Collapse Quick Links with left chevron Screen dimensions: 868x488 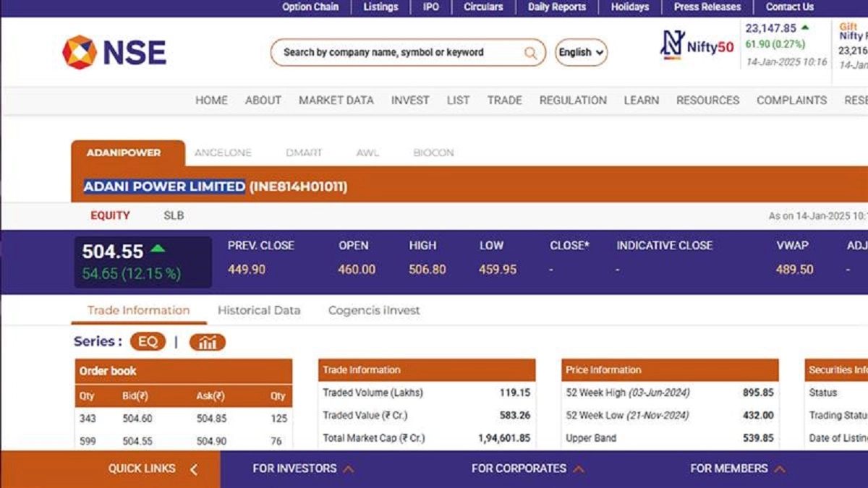pyautogui.click(x=193, y=469)
